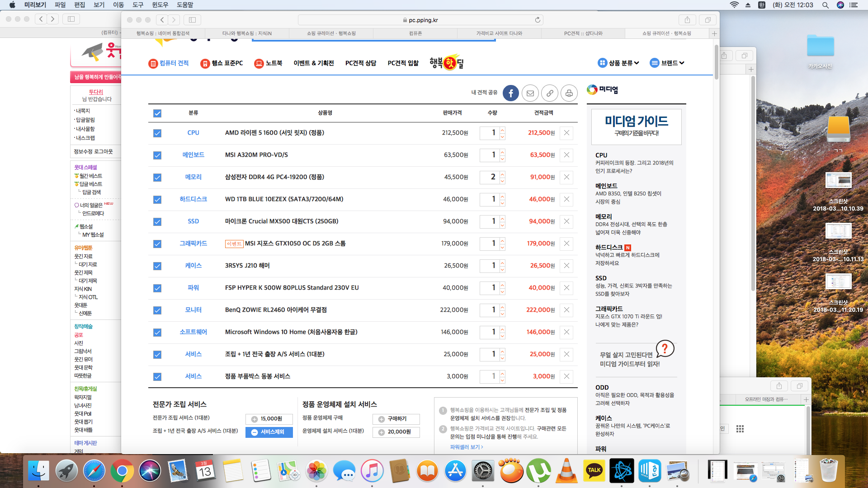The image size is (868, 488).
Task: Uncheck the 메인보드 row checkbox
Action: pyautogui.click(x=157, y=155)
